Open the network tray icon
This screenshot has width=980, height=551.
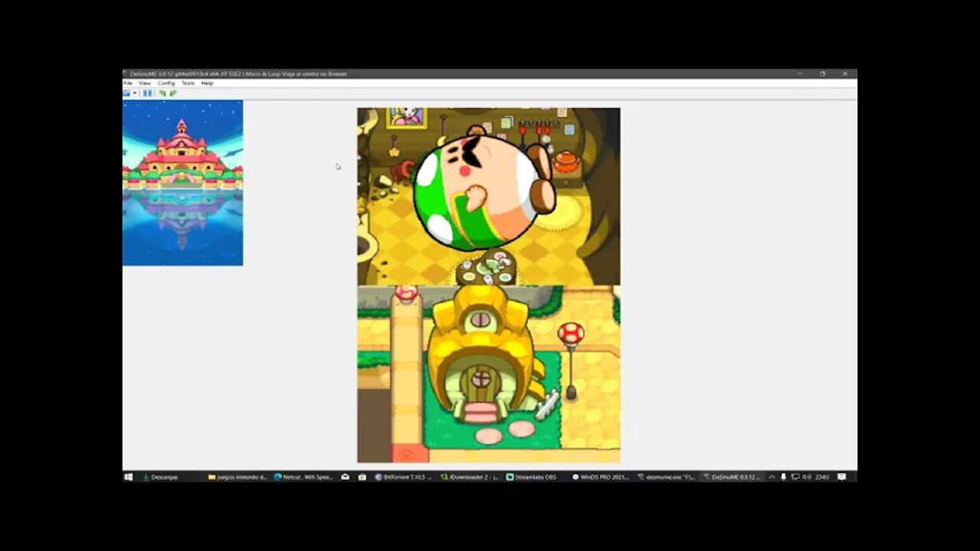795,477
